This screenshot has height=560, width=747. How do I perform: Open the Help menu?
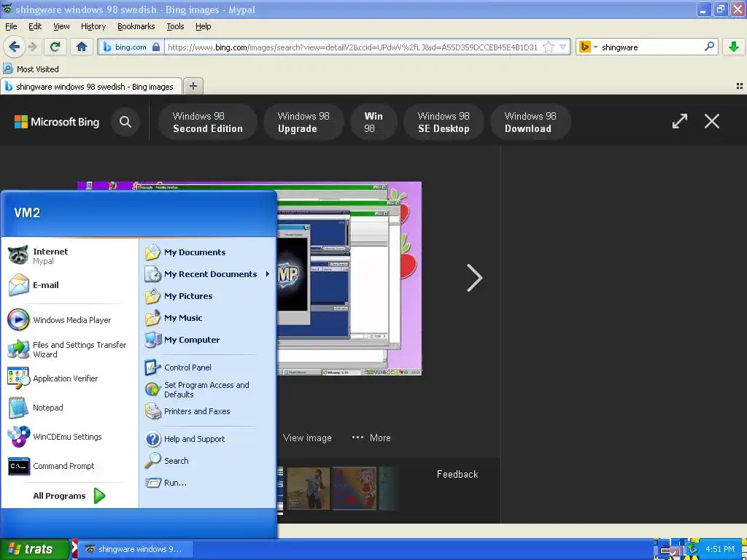click(203, 26)
